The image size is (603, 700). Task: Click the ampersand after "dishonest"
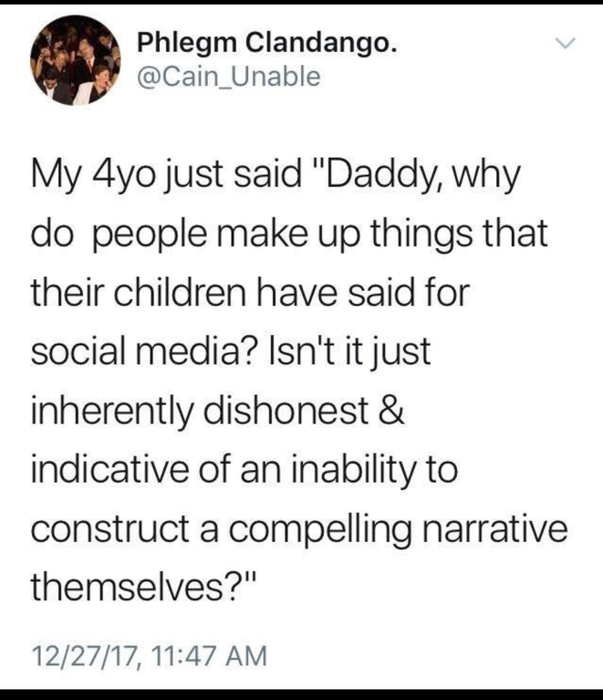tap(392, 410)
